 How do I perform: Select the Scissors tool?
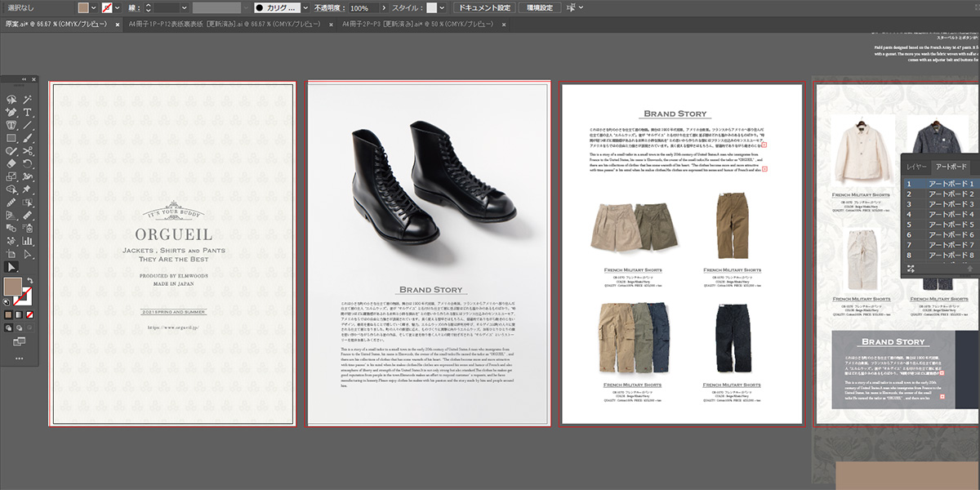coord(27,152)
